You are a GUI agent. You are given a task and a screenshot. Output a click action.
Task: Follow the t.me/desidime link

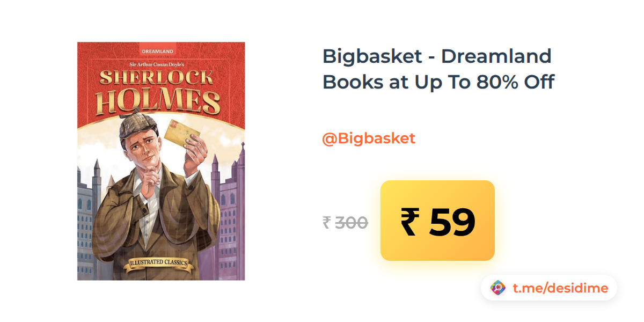pyautogui.click(x=560, y=288)
